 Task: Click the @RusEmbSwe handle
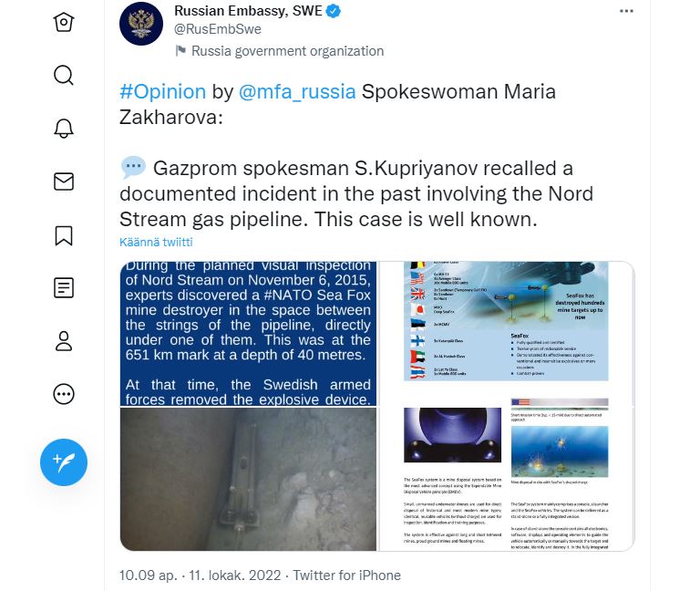[218, 29]
